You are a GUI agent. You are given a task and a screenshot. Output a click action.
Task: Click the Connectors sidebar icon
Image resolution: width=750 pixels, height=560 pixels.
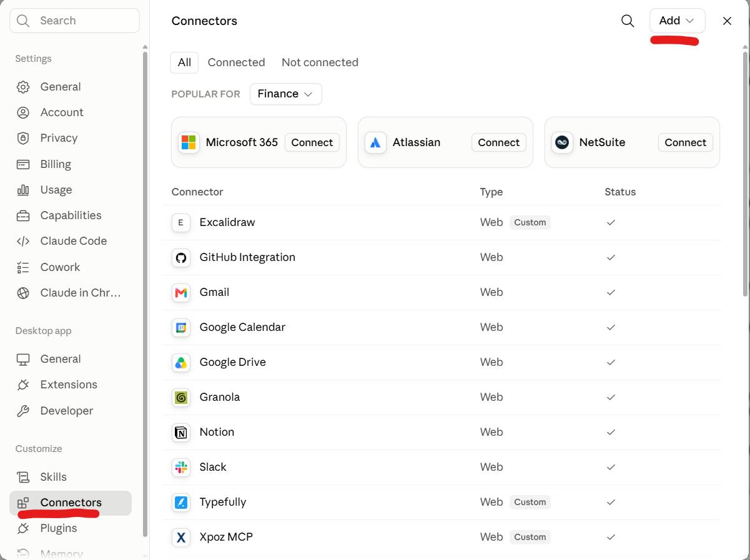pos(23,503)
